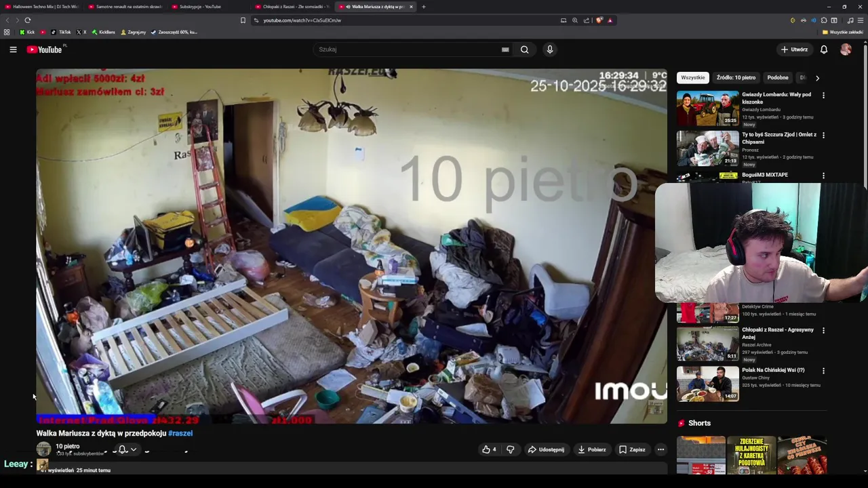Image resolution: width=868 pixels, height=488 pixels.
Task: Open the TikTok bookmark
Action: pyautogui.click(x=61, y=32)
